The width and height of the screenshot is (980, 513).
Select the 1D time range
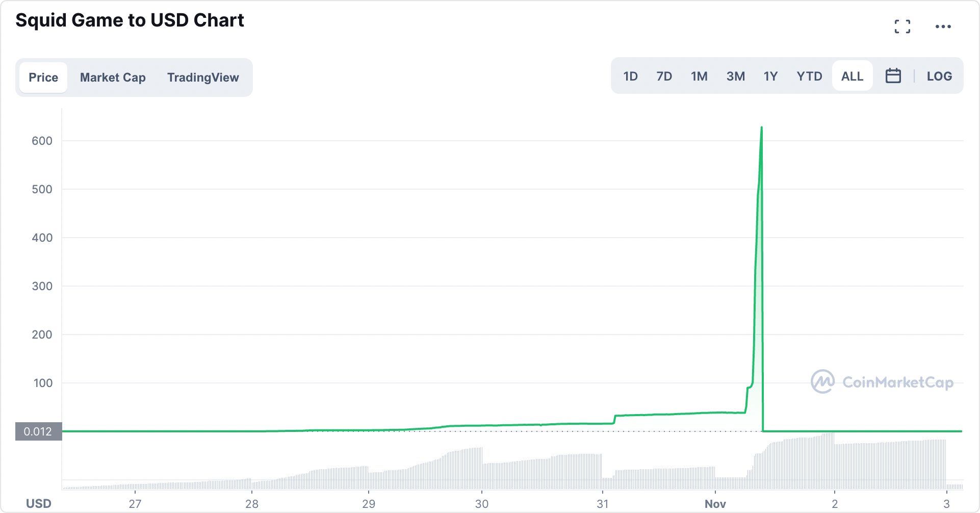pyautogui.click(x=630, y=75)
